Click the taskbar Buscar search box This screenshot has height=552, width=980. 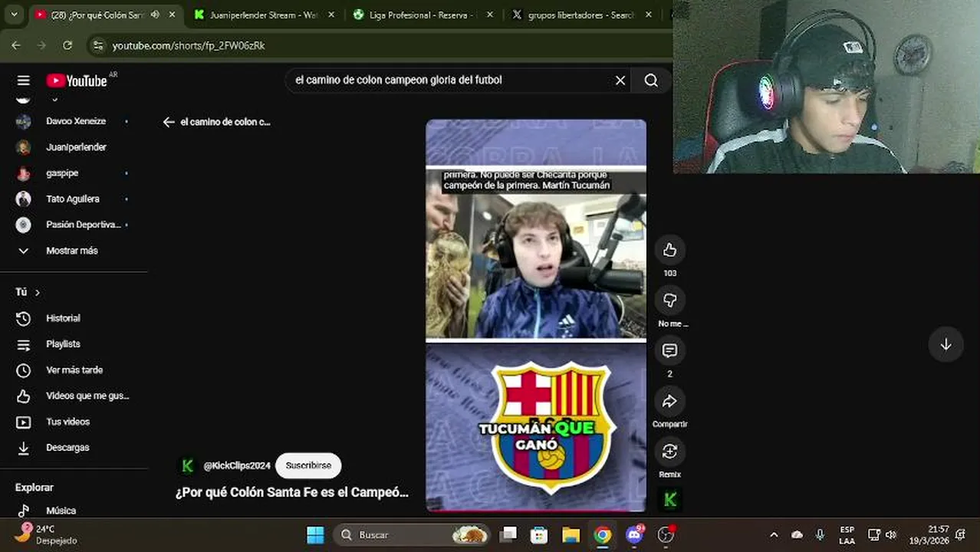coord(412,534)
